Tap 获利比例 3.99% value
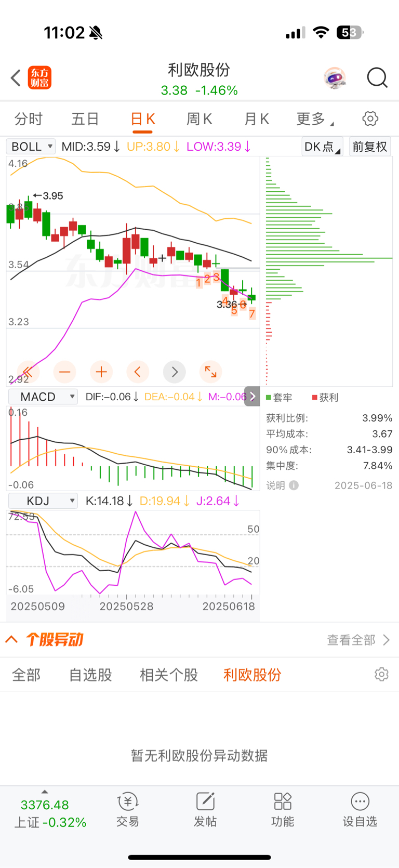Screen dimensions: 399x868 coord(377,418)
